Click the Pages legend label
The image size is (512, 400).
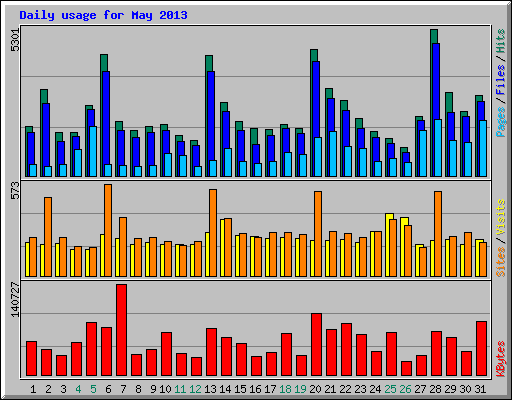tap(501, 122)
